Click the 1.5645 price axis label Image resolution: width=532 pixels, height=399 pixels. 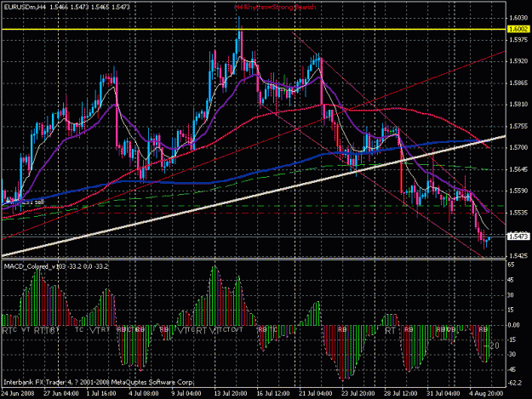[518, 169]
